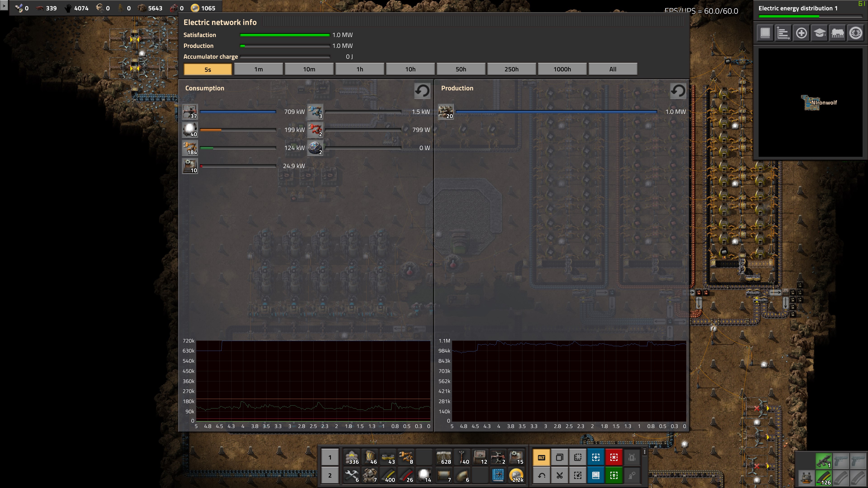Switch to quickbar row 2
This screenshot has width=868, height=488.
tap(330, 476)
